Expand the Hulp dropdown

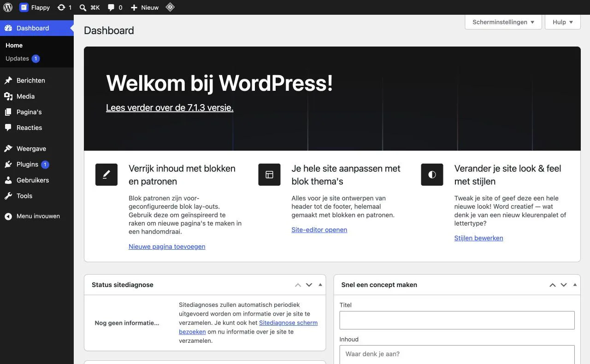click(x=562, y=22)
